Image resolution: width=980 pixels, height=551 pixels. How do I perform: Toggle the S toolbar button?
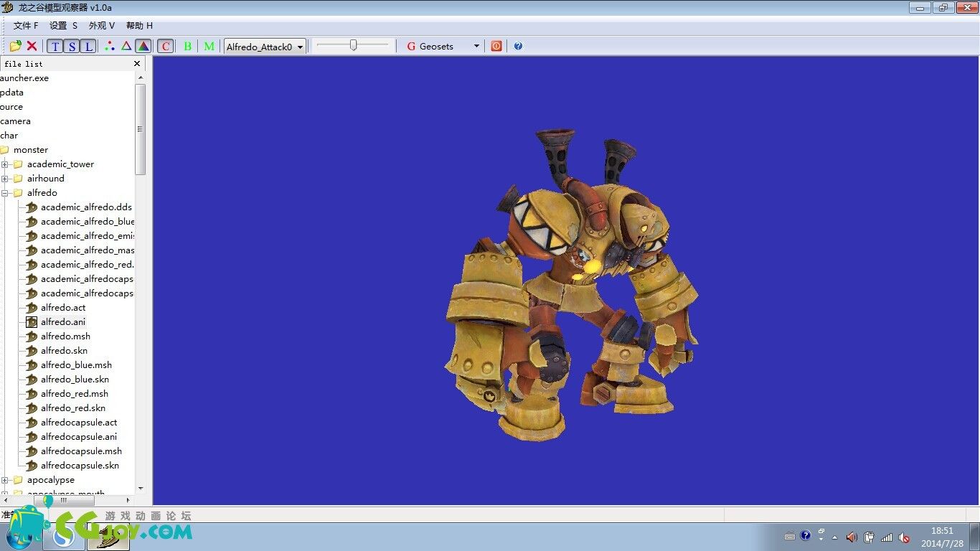[x=72, y=47]
